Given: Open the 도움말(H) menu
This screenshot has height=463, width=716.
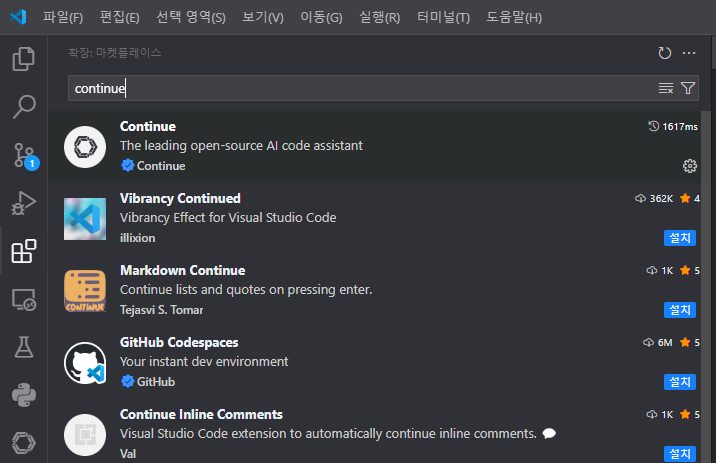Looking at the screenshot, I should coord(514,17).
